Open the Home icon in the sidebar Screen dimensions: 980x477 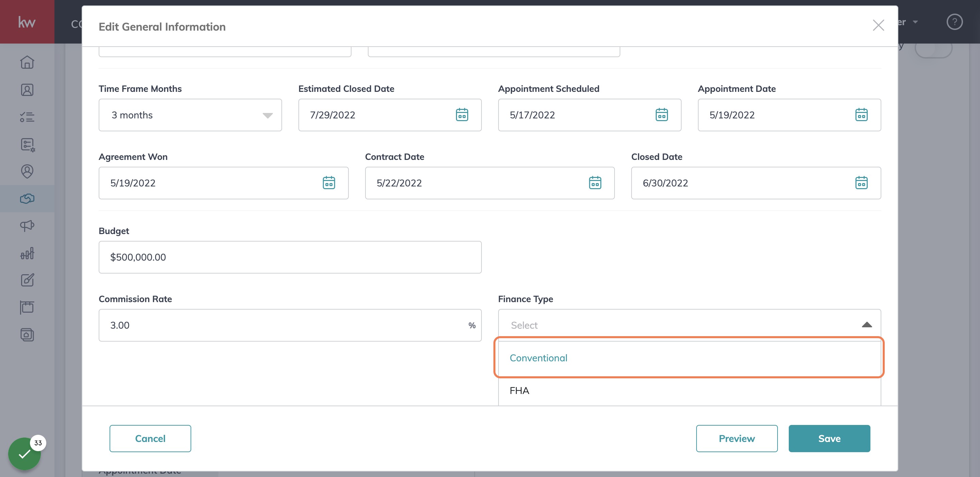(x=27, y=62)
